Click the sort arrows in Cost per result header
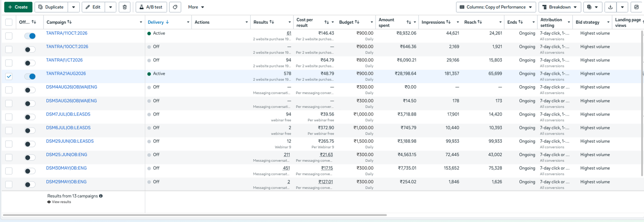The image size is (644, 222). pos(326,22)
